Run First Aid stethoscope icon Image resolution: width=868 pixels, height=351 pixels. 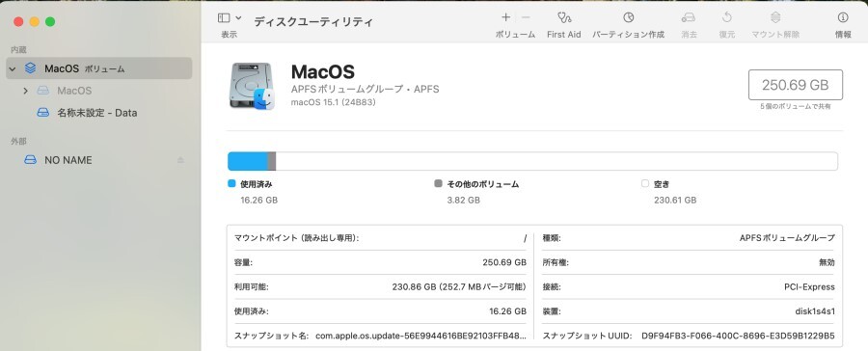(564, 17)
